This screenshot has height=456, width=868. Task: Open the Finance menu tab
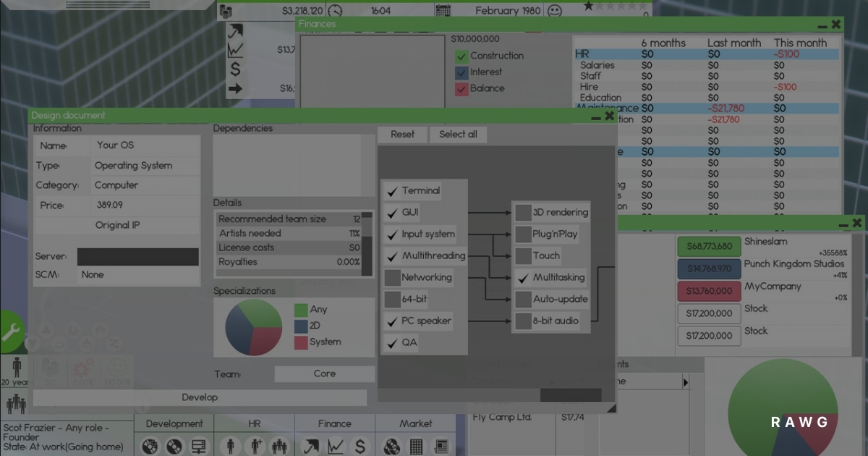pyautogui.click(x=335, y=424)
